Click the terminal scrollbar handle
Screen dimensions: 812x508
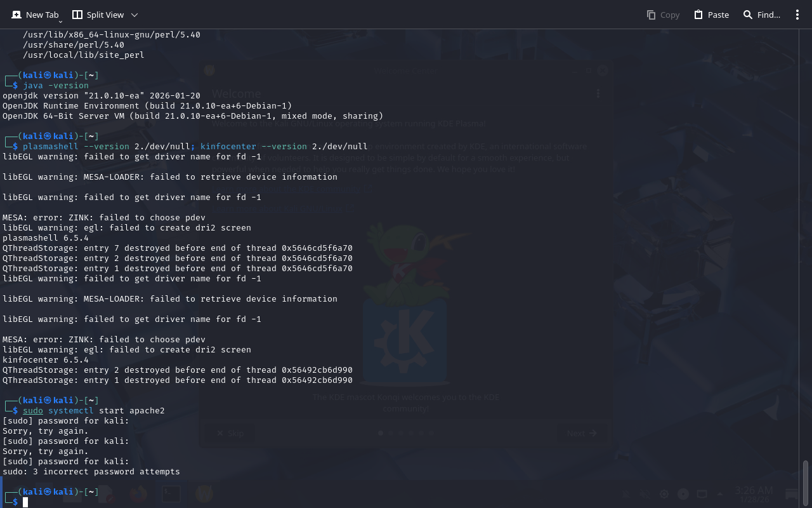pos(806,483)
